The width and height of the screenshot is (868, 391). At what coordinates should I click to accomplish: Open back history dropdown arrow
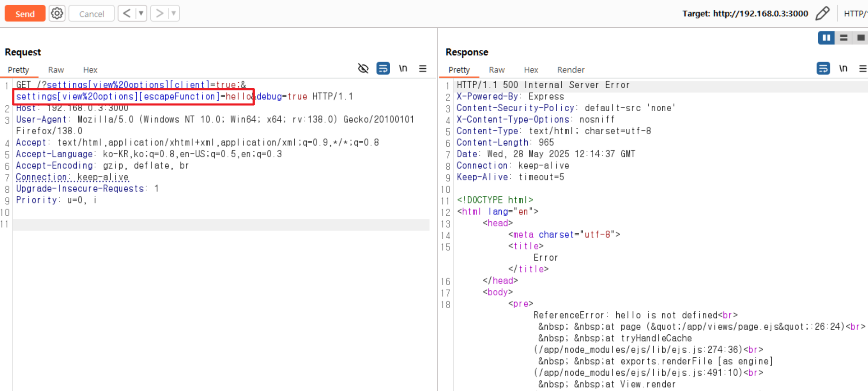click(x=141, y=13)
